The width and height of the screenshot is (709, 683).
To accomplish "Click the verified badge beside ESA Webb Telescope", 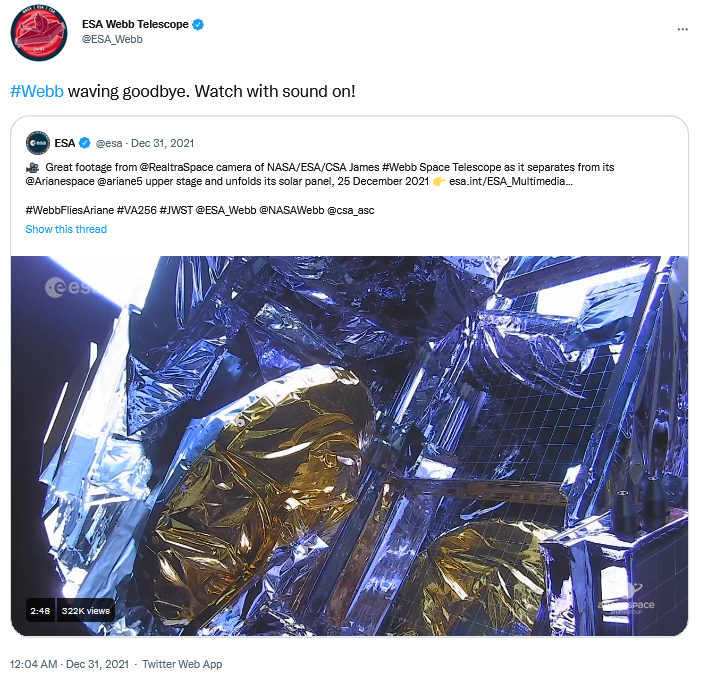I will pyautogui.click(x=198, y=24).
